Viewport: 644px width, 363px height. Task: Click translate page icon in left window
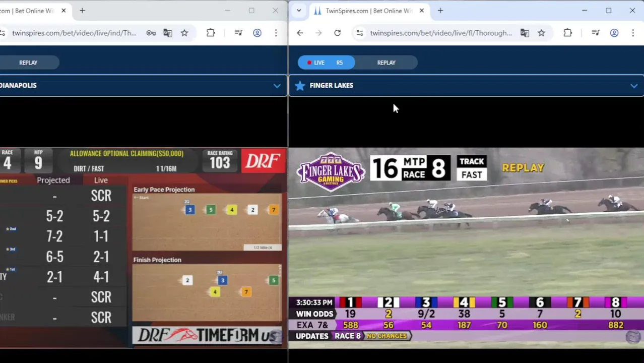tap(168, 33)
